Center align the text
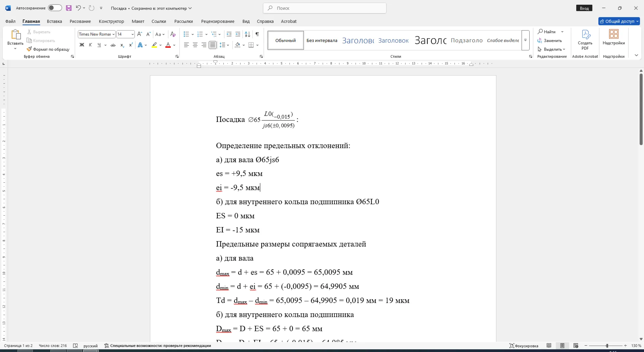Viewport: 644px width, 352px height. pos(195,45)
